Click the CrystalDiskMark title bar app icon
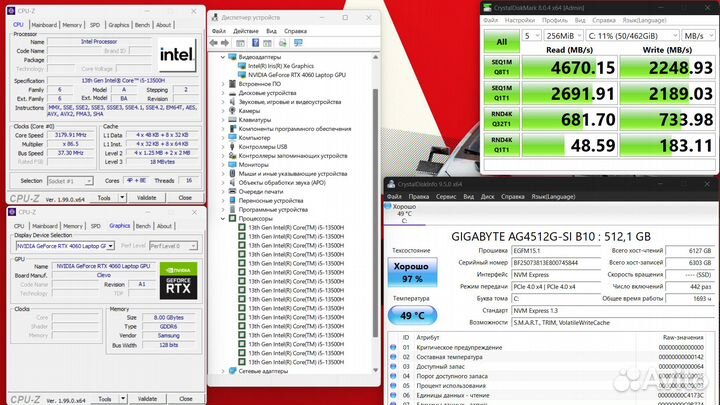720x405 pixels. (487, 8)
